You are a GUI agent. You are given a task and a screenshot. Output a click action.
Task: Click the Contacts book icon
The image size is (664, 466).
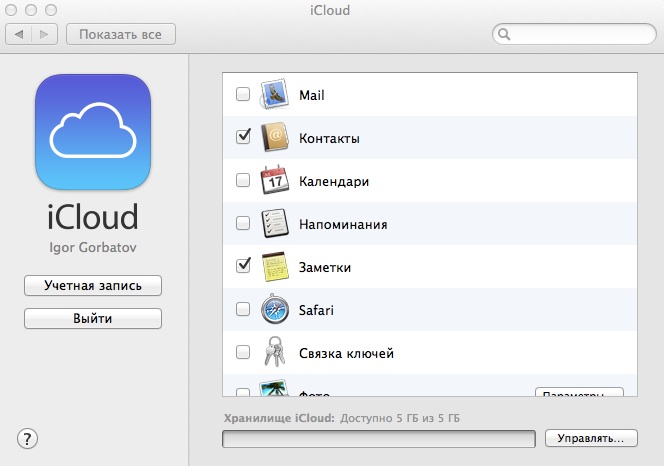[x=274, y=138]
